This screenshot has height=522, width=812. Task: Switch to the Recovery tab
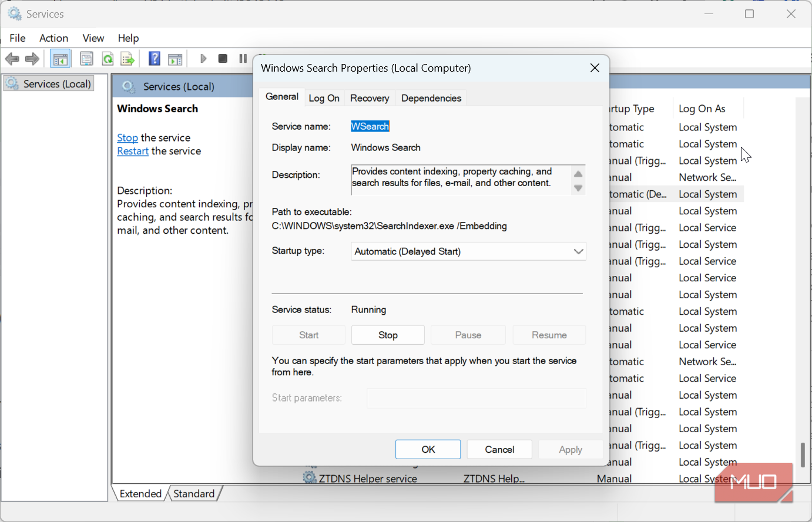pyautogui.click(x=370, y=98)
